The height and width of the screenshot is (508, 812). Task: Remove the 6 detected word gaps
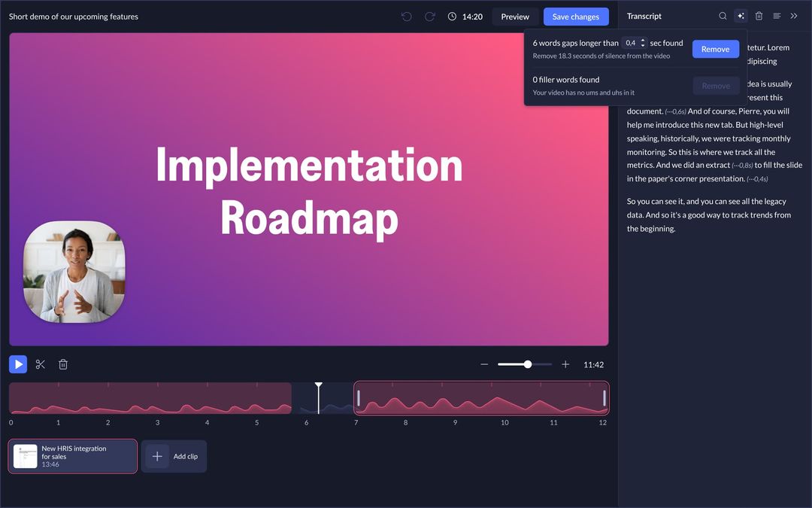click(715, 48)
